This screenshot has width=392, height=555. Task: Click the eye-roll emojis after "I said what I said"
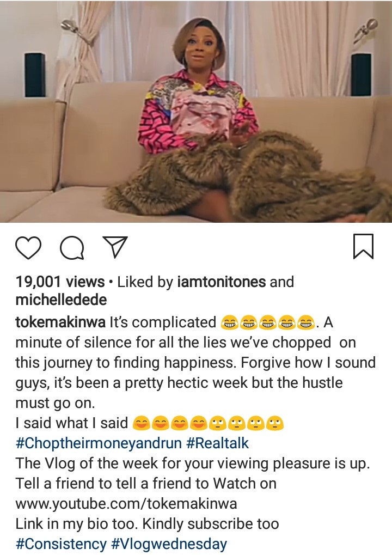coord(247,423)
